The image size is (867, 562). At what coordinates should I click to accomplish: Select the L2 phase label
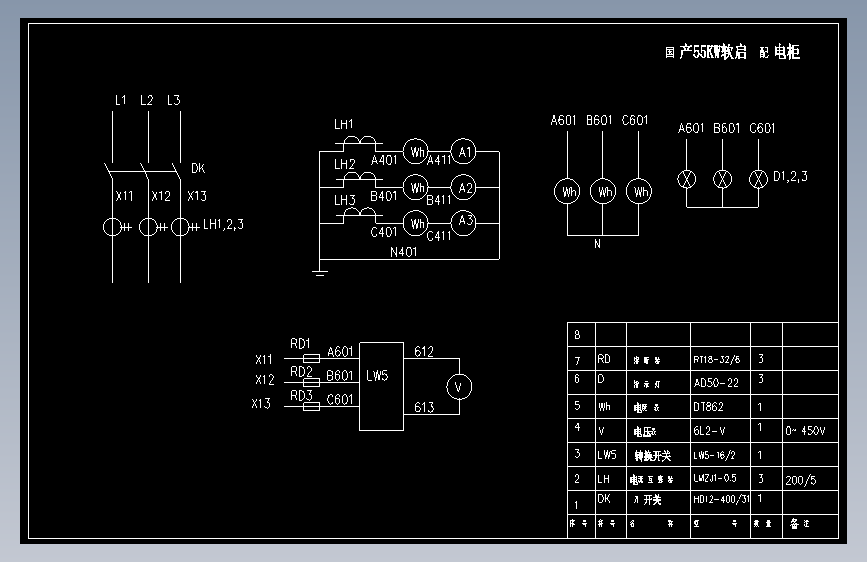point(146,100)
